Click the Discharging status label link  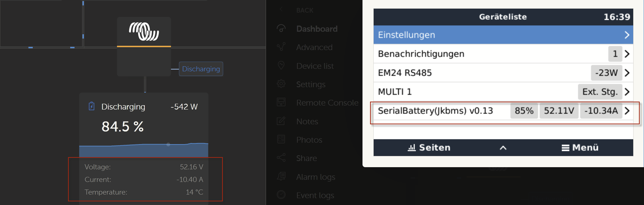[x=201, y=69]
